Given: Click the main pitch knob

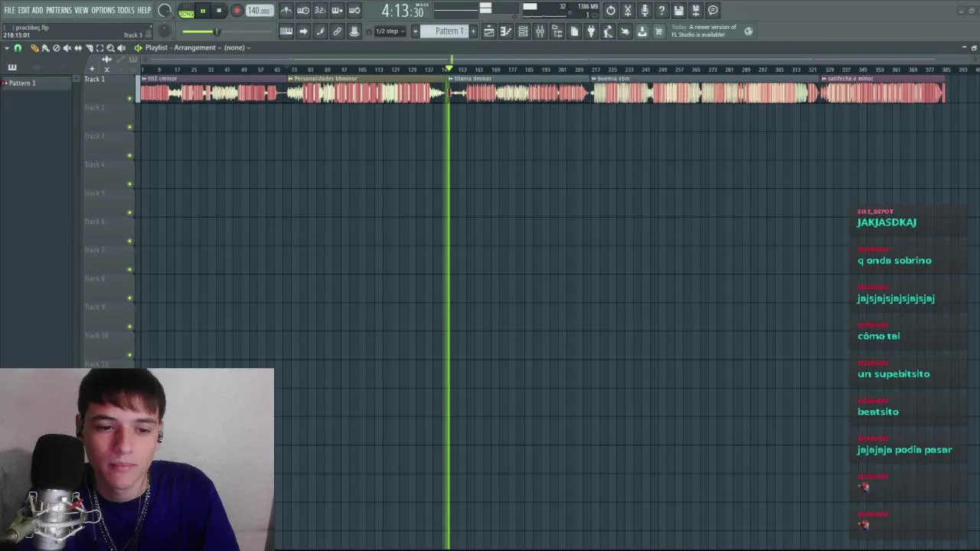Looking at the screenshot, I should (x=165, y=31).
